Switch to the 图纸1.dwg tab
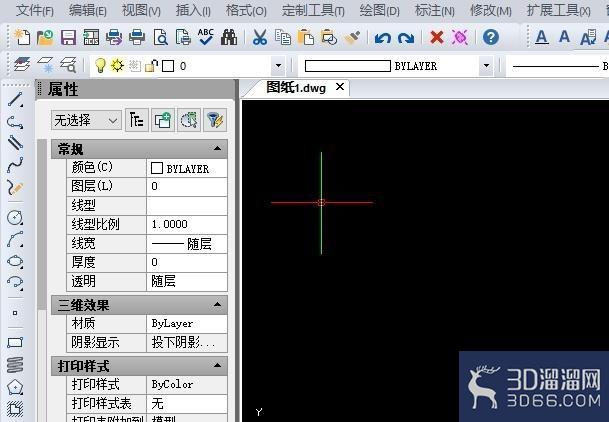The height and width of the screenshot is (422, 609). [x=296, y=88]
